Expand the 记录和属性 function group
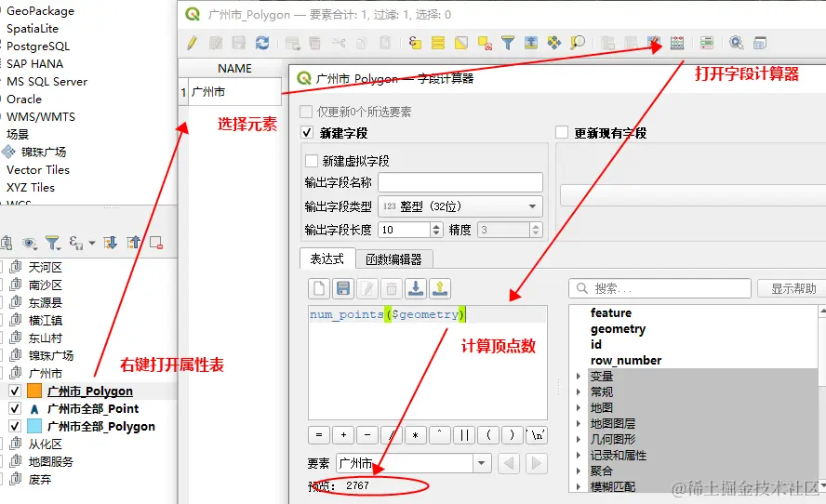The width and height of the screenshot is (826, 504). tap(579, 455)
